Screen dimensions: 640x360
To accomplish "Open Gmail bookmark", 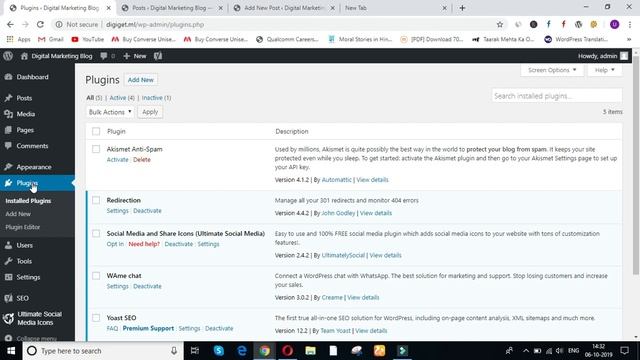I will pyautogui.click(x=51, y=39).
